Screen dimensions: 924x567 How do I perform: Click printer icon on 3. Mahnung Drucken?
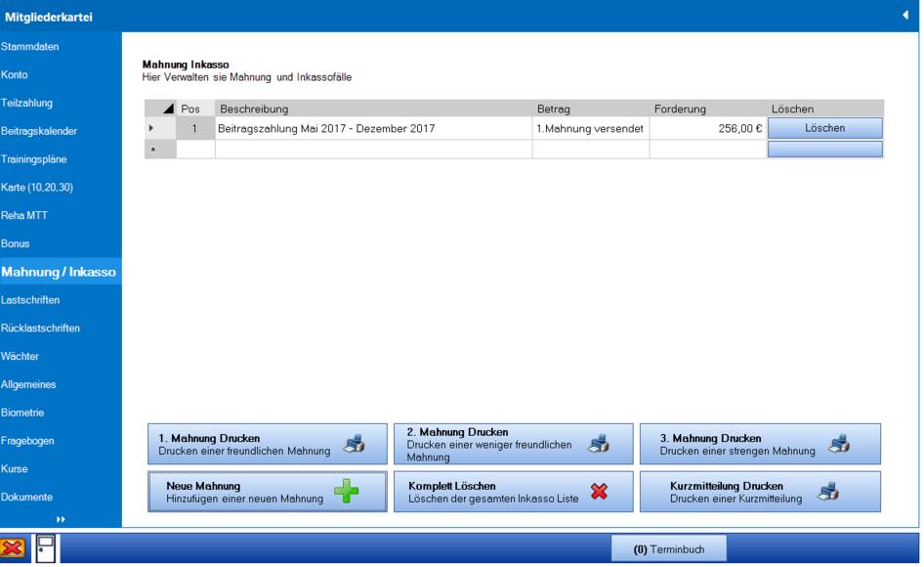(838, 445)
